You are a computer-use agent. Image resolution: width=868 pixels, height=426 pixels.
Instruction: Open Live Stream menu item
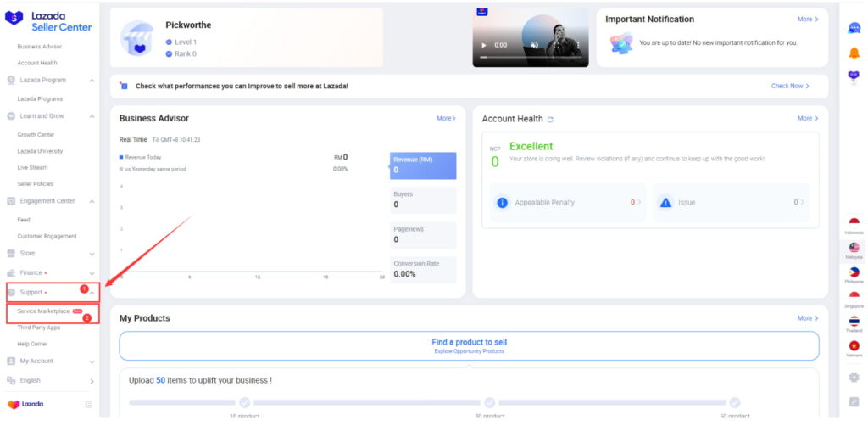33,167
